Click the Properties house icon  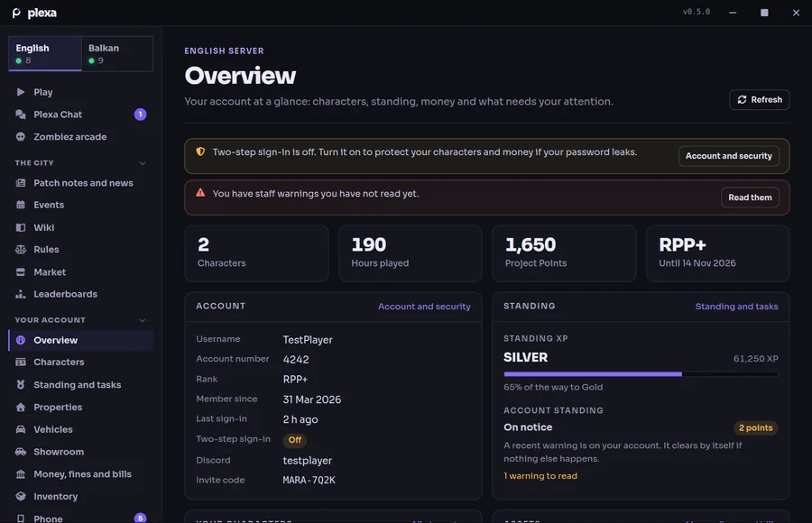(21, 407)
